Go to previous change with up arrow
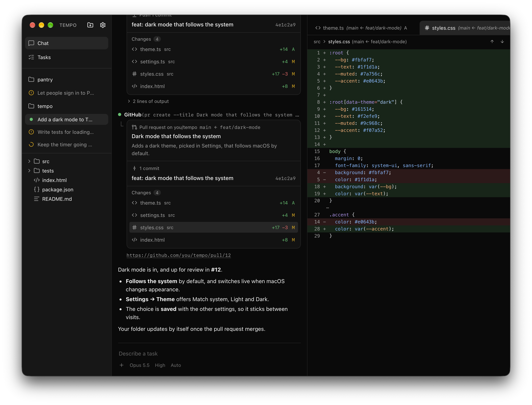Screen dimensions: 532x405 (492, 41)
